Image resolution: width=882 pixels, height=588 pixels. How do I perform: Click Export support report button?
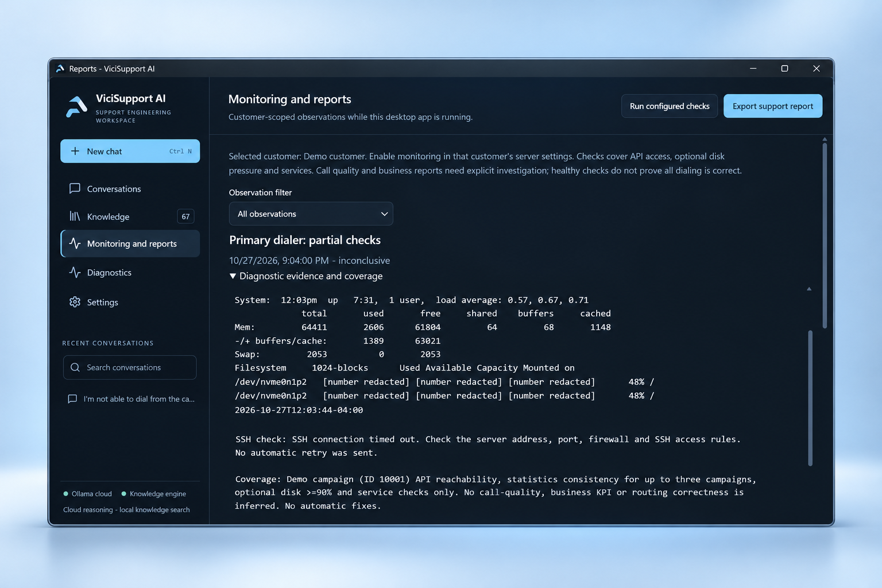[x=773, y=106]
